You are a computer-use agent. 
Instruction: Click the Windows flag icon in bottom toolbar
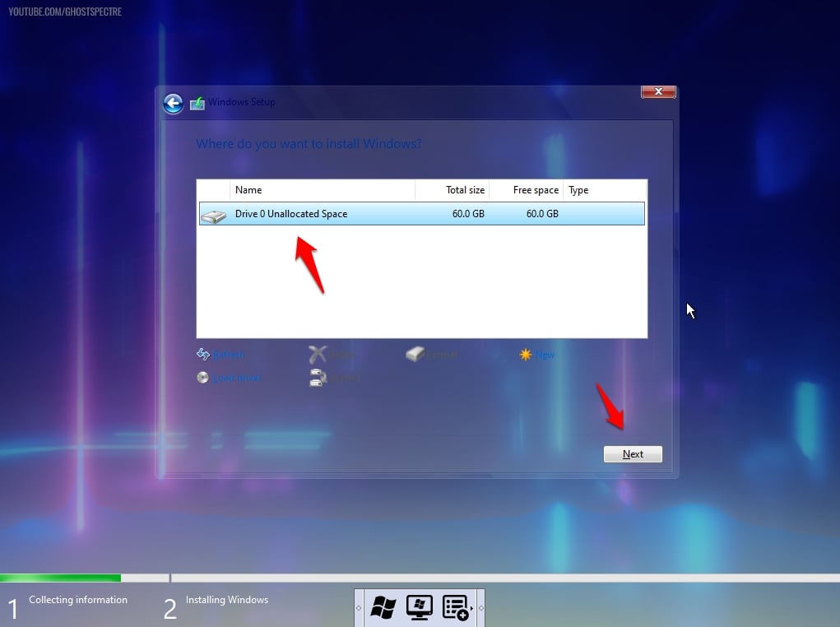pos(383,608)
